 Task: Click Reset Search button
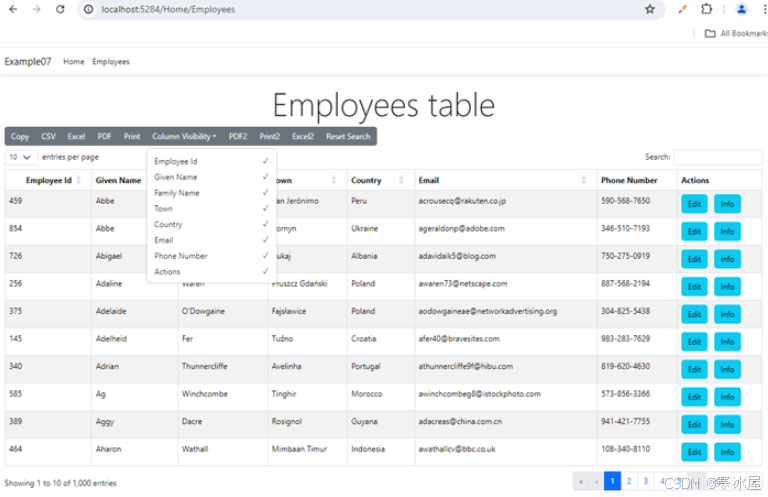pyautogui.click(x=348, y=137)
